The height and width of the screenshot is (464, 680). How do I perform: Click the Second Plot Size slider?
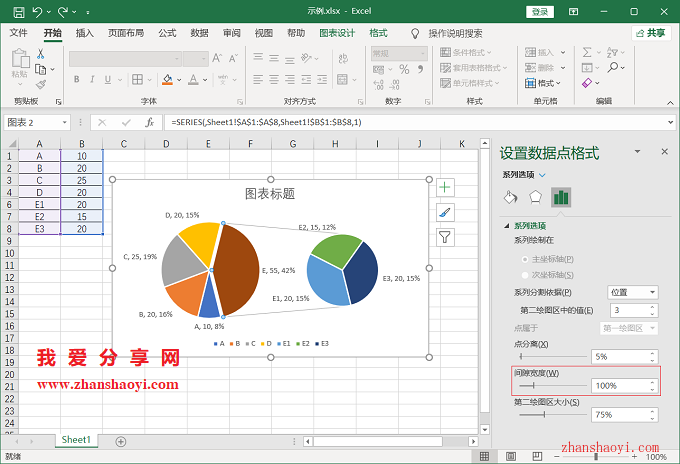(x=552, y=415)
